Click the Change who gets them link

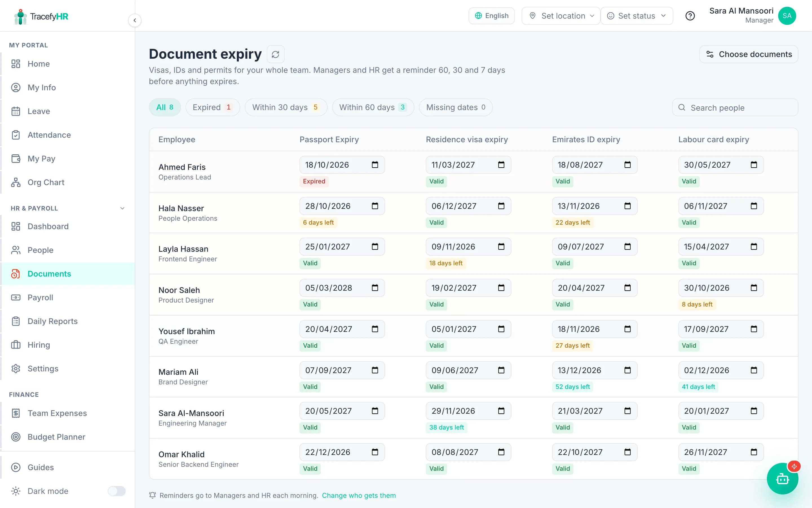point(359,495)
